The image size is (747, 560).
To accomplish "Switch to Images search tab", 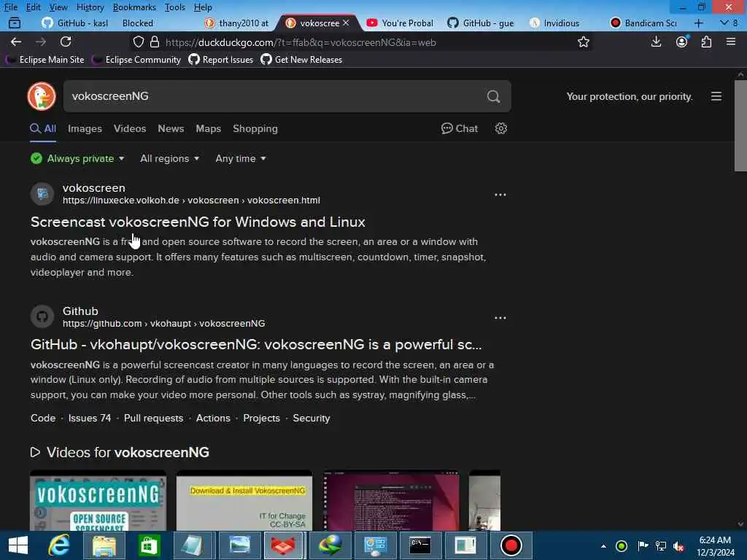I will click(85, 128).
